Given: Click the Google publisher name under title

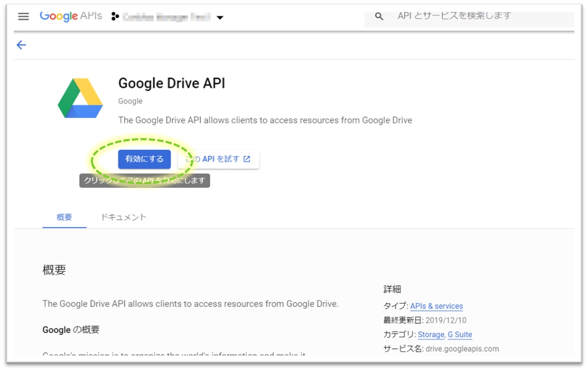Looking at the screenshot, I should pos(130,101).
